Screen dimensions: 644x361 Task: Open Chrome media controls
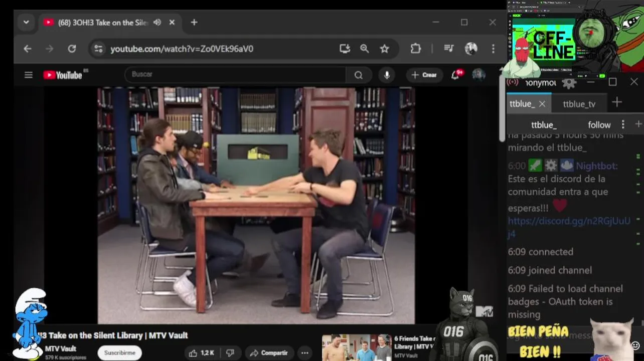449,49
